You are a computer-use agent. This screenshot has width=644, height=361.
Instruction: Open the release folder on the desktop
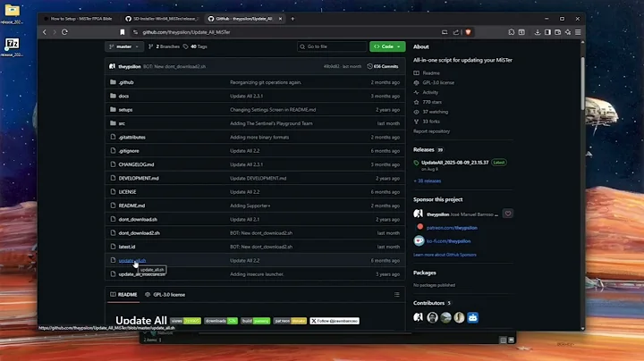point(12,13)
